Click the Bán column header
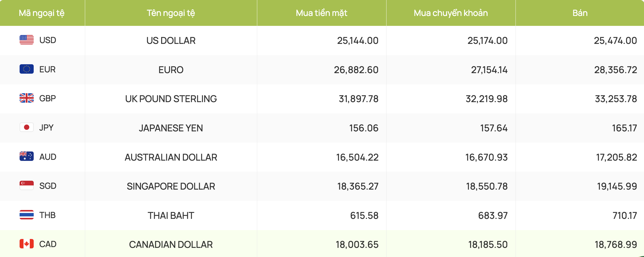This screenshot has width=644, height=257. (x=580, y=13)
